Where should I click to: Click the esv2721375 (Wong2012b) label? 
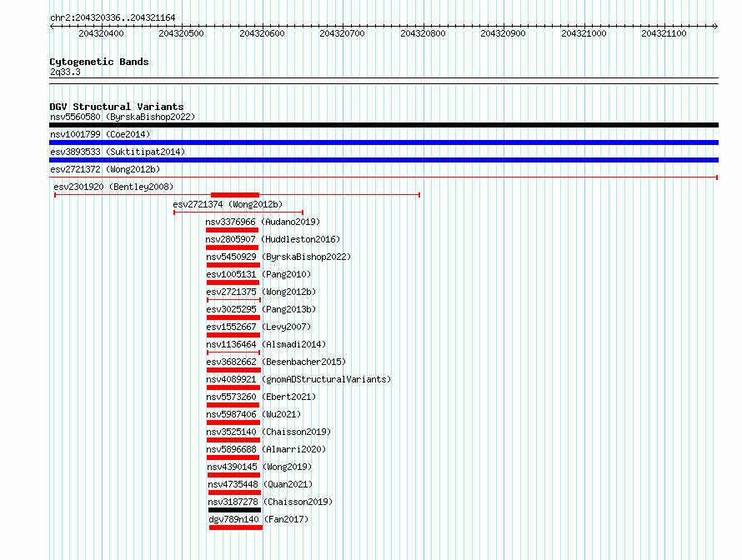261,292
